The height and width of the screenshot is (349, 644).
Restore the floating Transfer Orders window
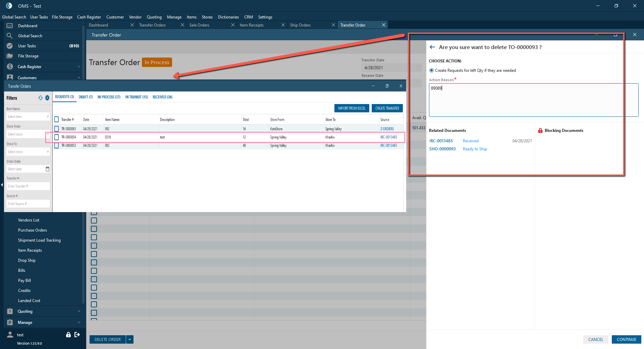pos(387,86)
